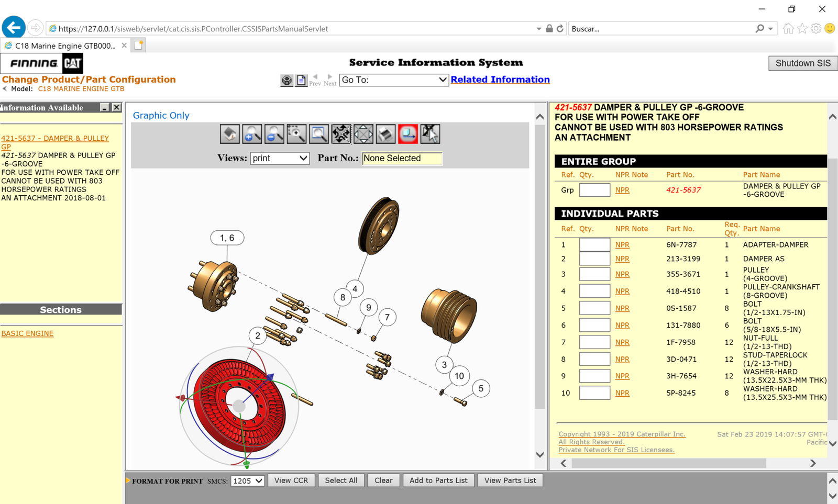
Task: Click the Related Information link
Action: [500, 80]
